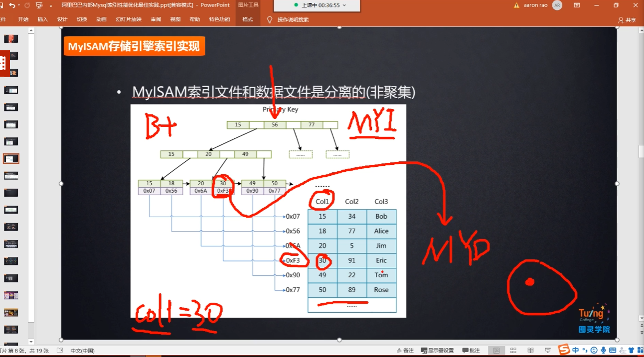Toggle the 备注 notes pane

click(x=405, y=351)
